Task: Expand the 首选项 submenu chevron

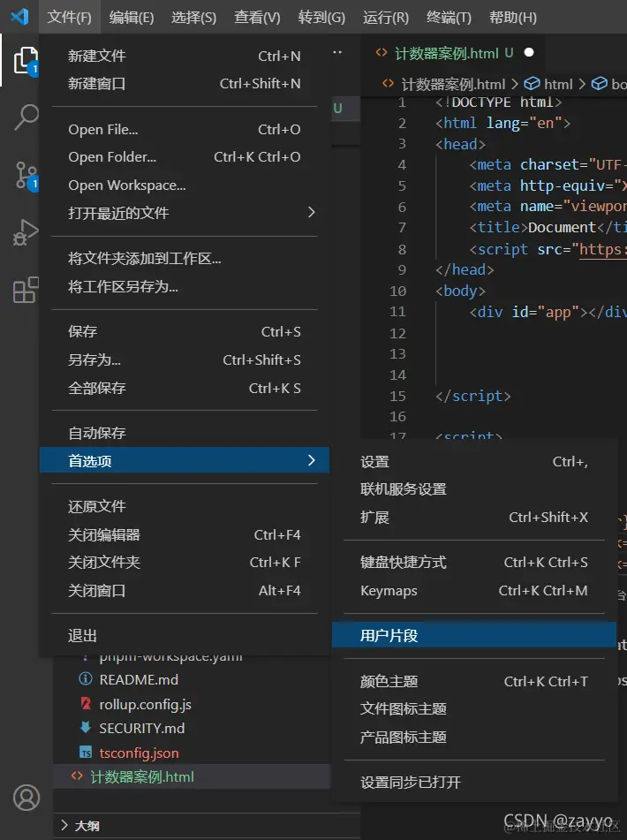Action: (x=309, y=460)
